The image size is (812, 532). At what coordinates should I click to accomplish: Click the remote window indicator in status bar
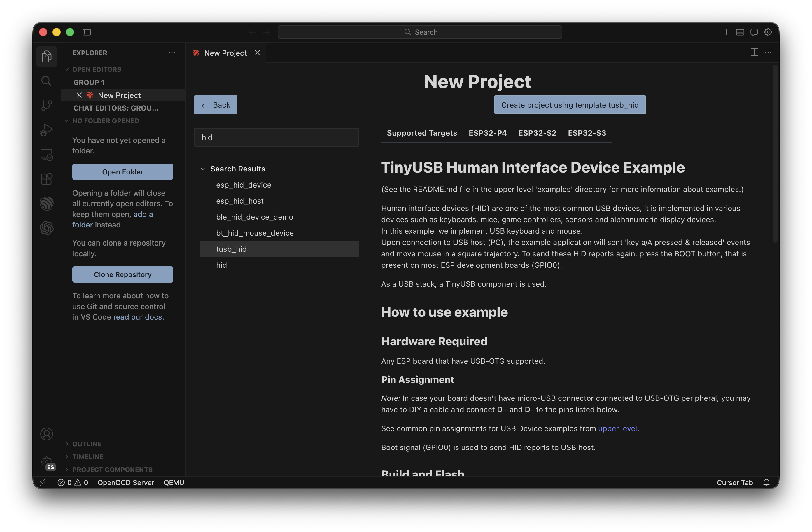43,482
